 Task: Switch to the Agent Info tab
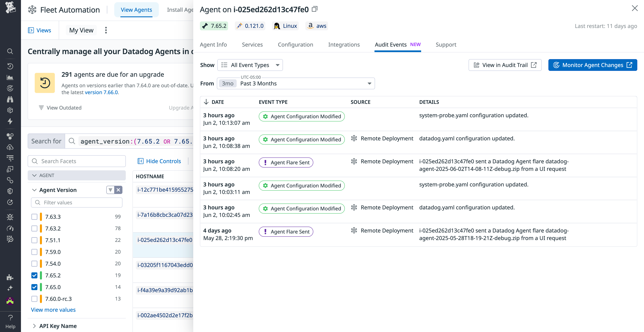pyautogui.click(x=213, y=44)
